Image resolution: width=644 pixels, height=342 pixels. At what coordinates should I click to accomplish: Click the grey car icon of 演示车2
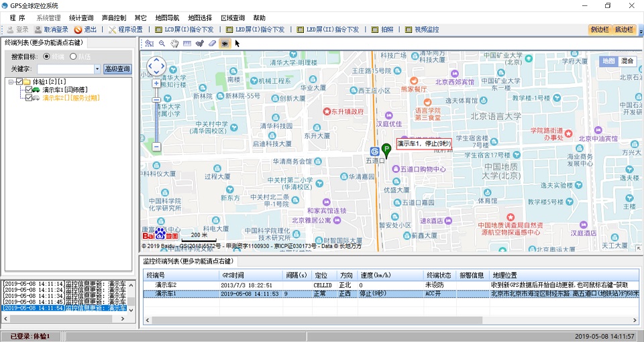pos(36,98)
